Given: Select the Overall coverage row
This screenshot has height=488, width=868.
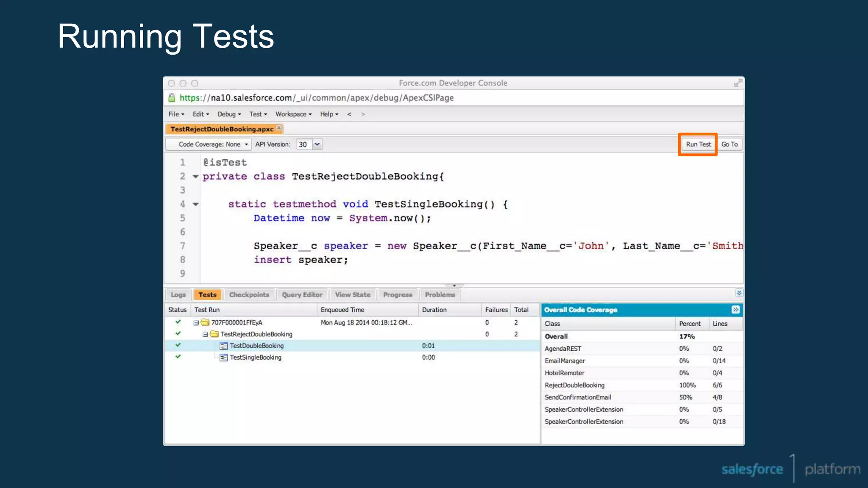Looking at the screenshot, I should tap(642, 336).
